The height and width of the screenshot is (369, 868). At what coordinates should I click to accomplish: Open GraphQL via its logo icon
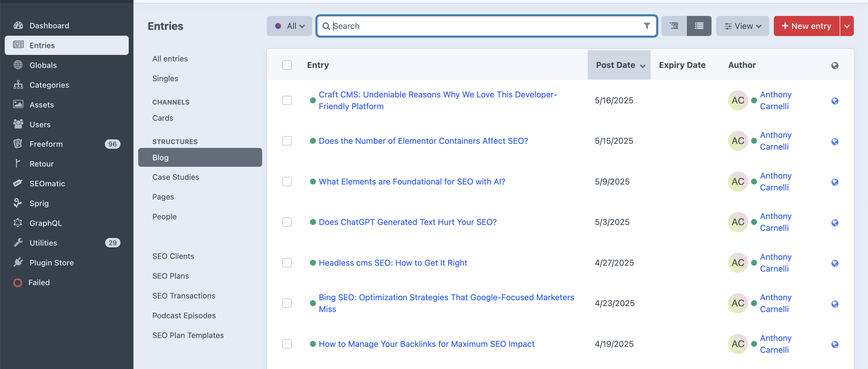tap(18, 223)
